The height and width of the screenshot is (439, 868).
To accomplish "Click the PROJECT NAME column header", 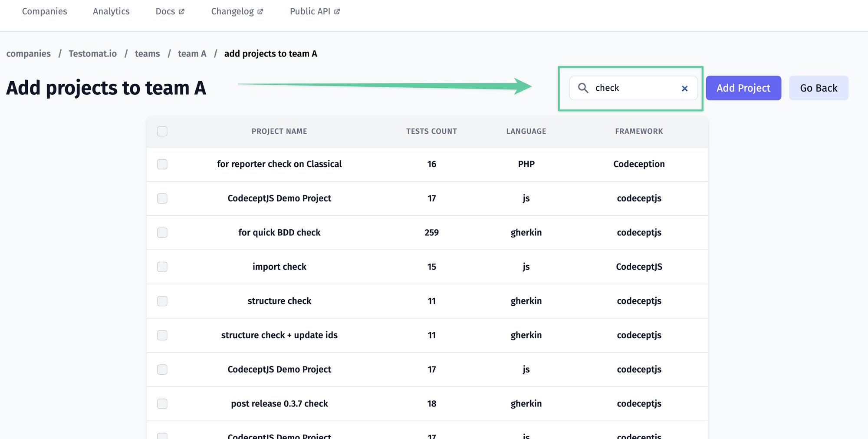I will (x=279, y=131).
